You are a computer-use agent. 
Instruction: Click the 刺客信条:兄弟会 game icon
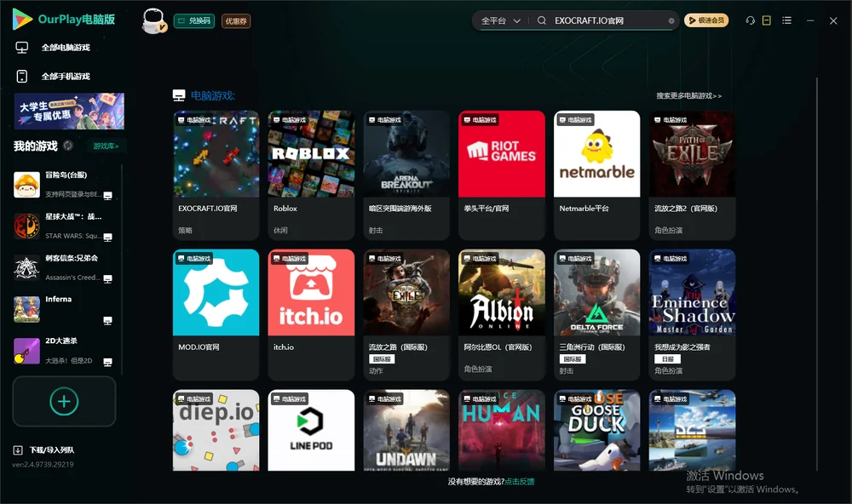click(x=26, y=267)
